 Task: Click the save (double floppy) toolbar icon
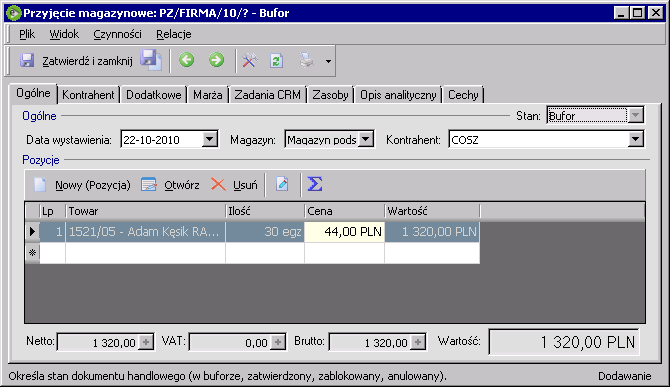(151, 60)
